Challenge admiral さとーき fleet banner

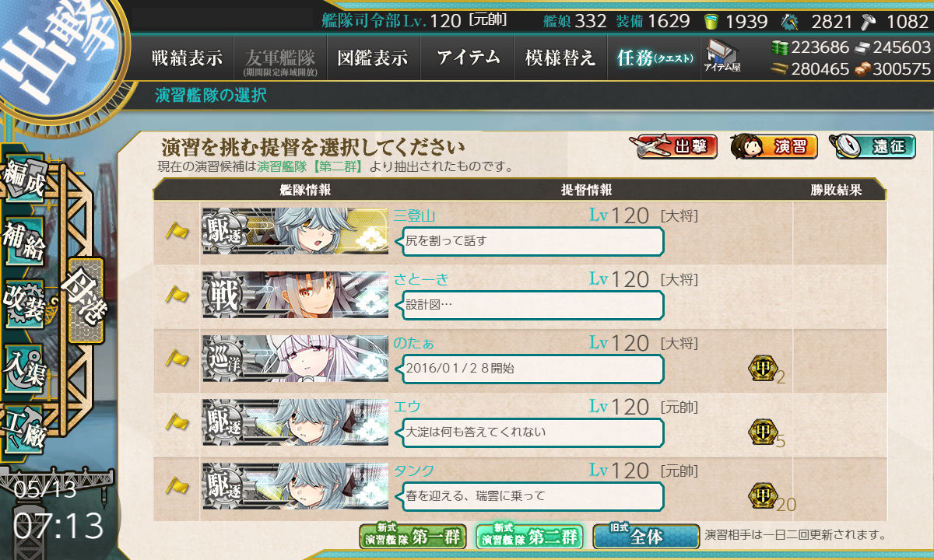(x=295, y=295)
